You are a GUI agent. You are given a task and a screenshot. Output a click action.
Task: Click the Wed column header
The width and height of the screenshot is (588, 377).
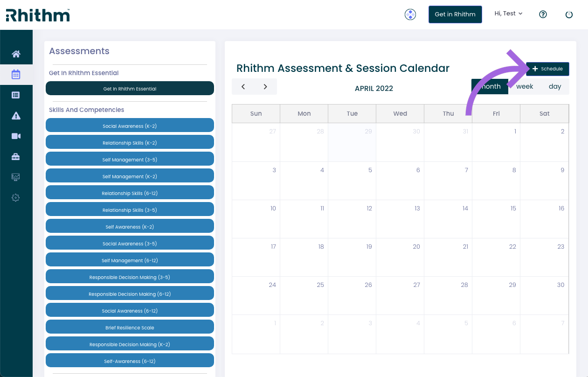400,114
